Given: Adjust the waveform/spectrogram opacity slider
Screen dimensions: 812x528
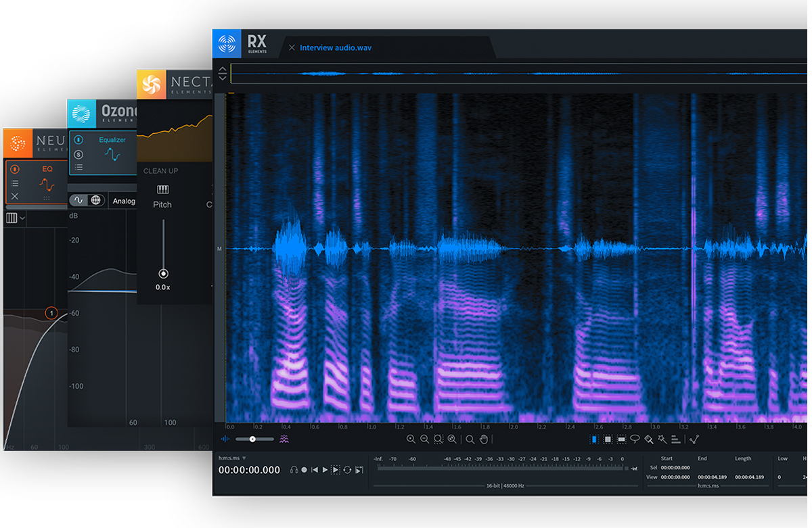Looking at the screenshot, I should tap(255, 439).
